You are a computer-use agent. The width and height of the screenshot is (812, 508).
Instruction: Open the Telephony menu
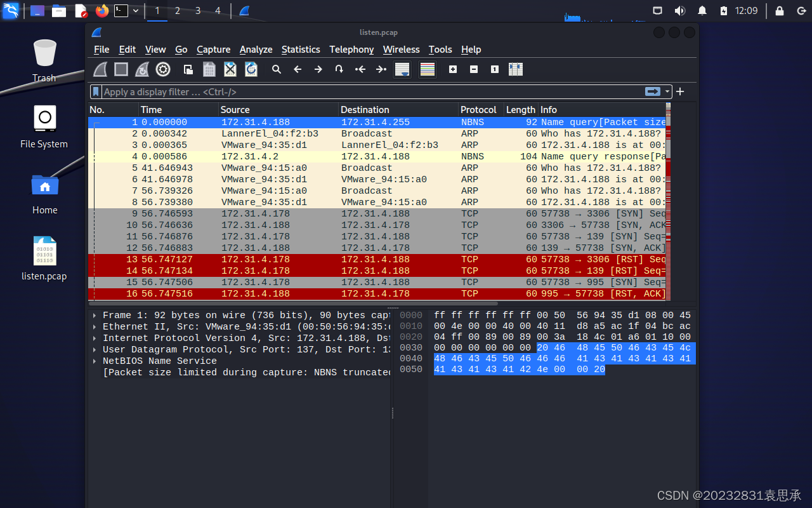coord(351,50)
